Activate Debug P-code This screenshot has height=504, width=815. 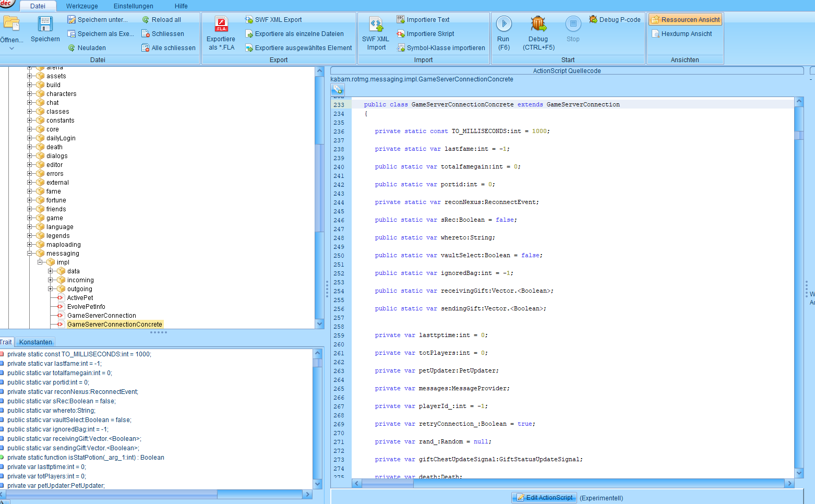pos(614,19)
